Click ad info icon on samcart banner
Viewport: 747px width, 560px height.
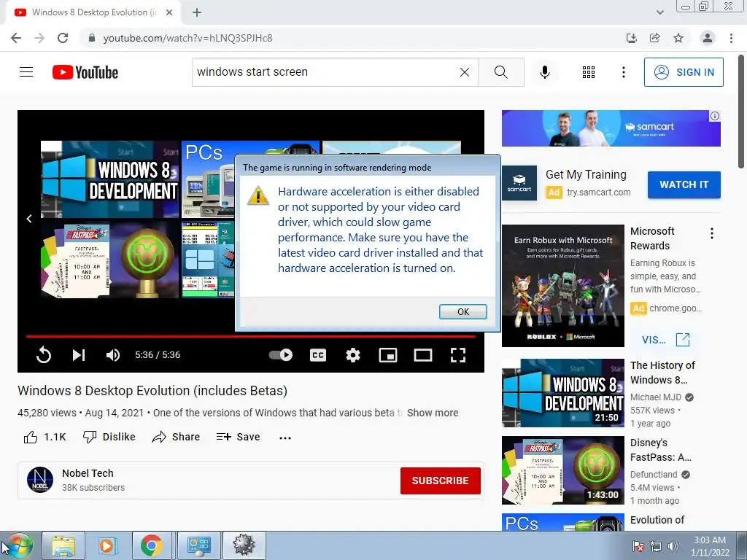click(x=715, y=116)
